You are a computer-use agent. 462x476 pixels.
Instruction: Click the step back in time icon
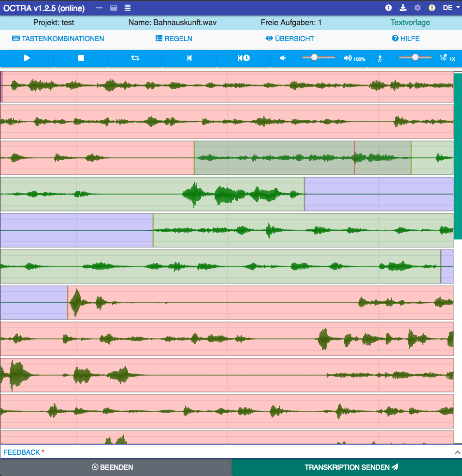tap(244, 58)
